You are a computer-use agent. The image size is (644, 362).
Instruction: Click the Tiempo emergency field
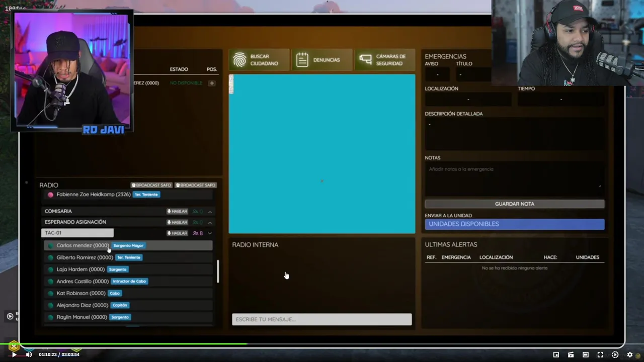[561, 100]
